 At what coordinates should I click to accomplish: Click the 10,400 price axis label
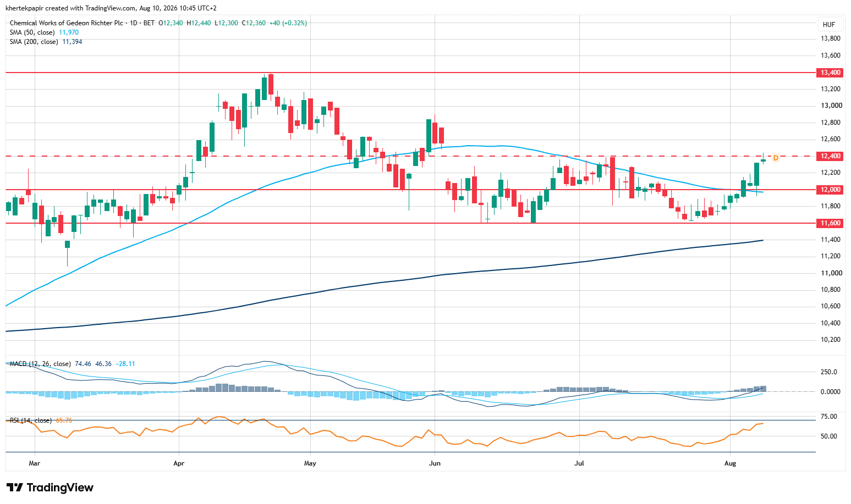click(x=831, y=323)
